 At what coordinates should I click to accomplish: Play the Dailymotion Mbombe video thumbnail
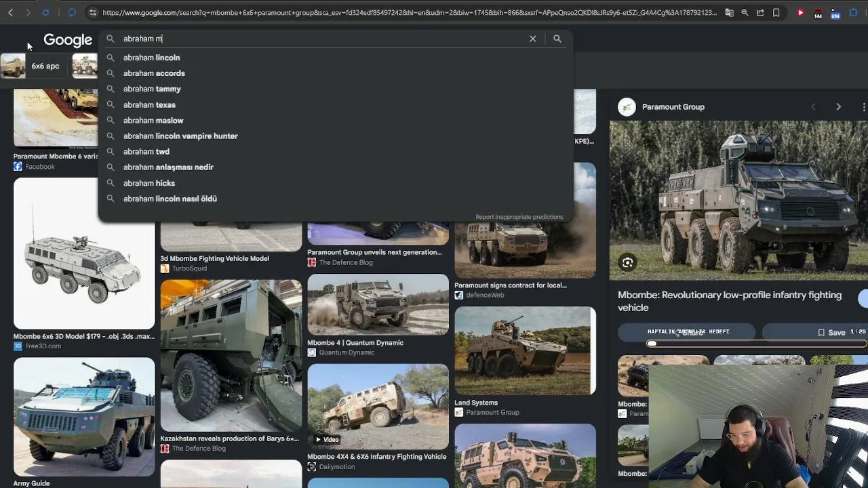pyautogui.click(x=378, y=407)
